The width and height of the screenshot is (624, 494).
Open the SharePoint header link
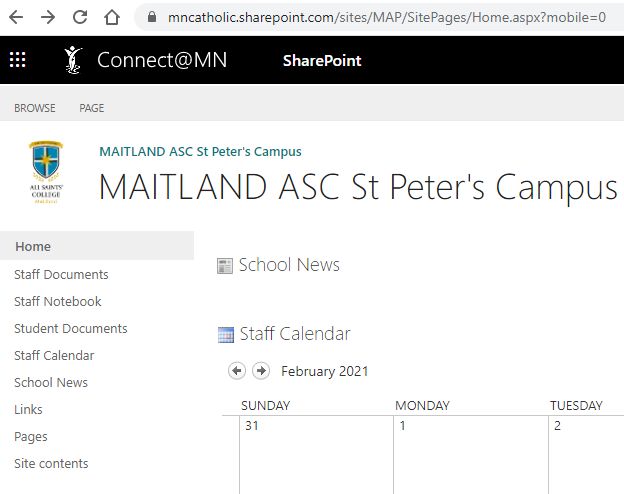(x=322, y=61)
